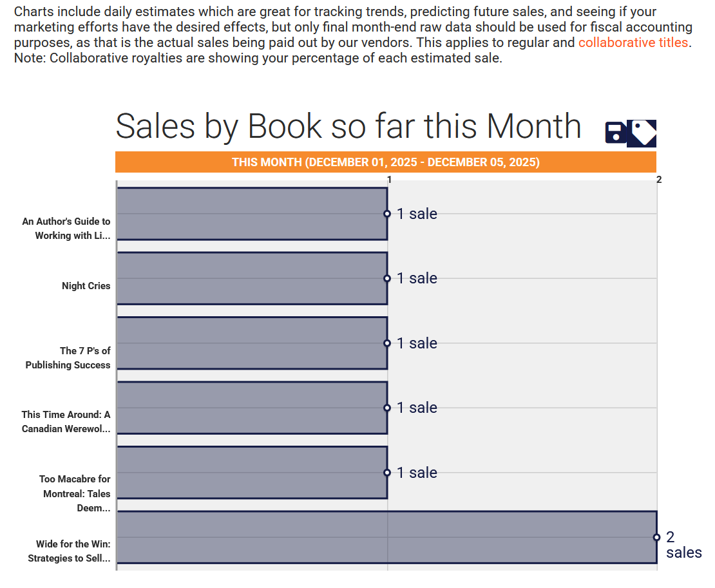This screenshot has height=588, width=715.
Task: Click the Too Macabre for Montreal label
Action: coord(75,493)
